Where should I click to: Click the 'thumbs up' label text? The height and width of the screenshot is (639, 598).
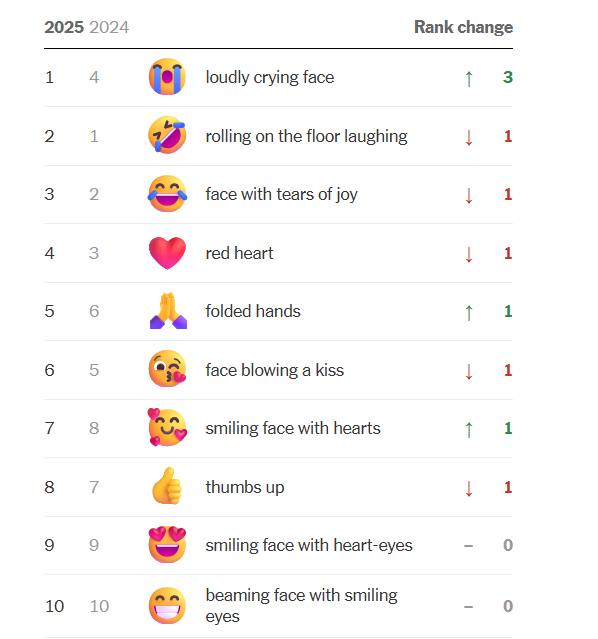(x=245, y=487)
